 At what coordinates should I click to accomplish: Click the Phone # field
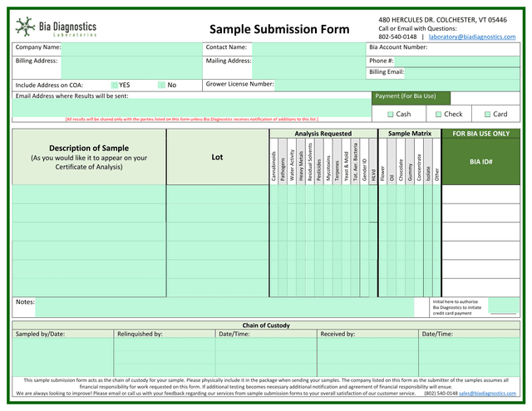click(456, 61)
